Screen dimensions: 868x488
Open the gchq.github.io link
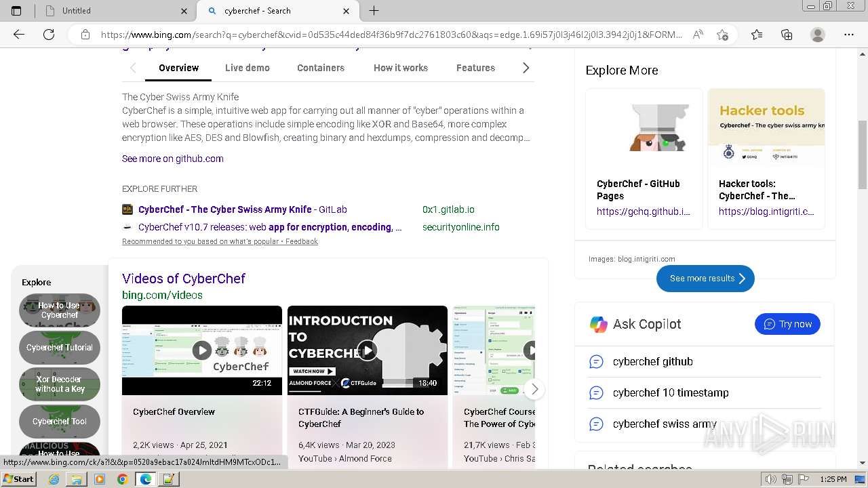pyautogui.click(x=644, y=211)
